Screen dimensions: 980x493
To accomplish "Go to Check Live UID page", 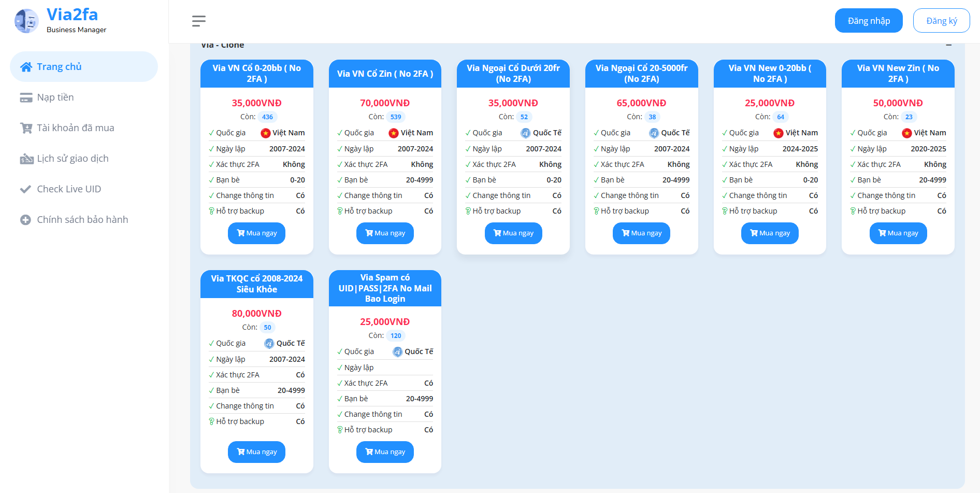I will pos(69,189).
